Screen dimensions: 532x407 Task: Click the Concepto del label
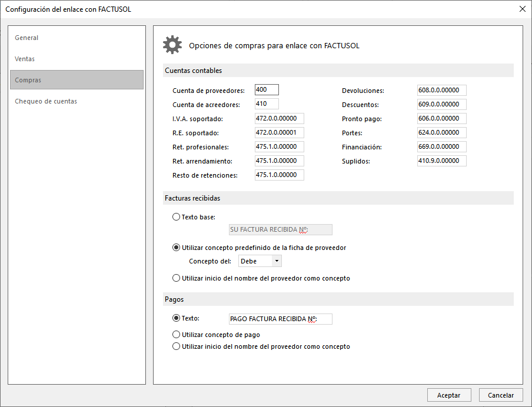click(x=210, y=261)
